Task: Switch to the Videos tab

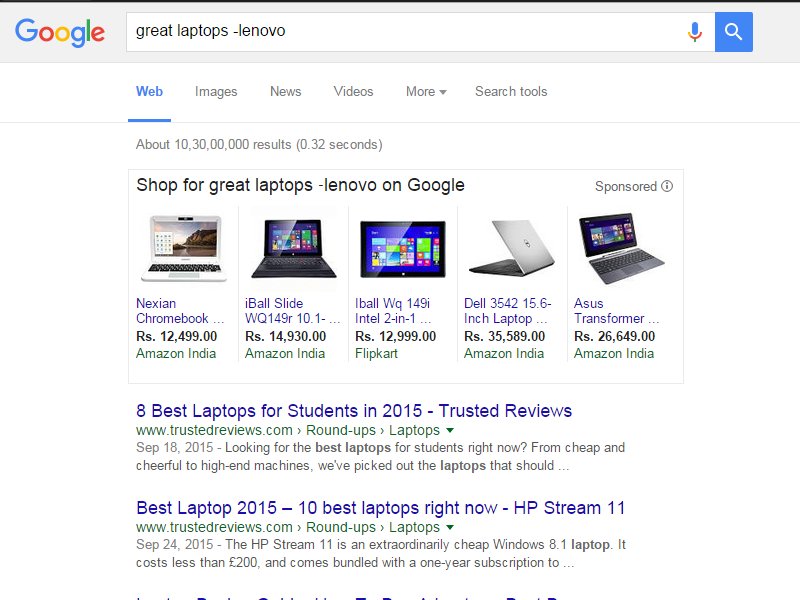Action: pyautogui.click(x=353, y=92)
